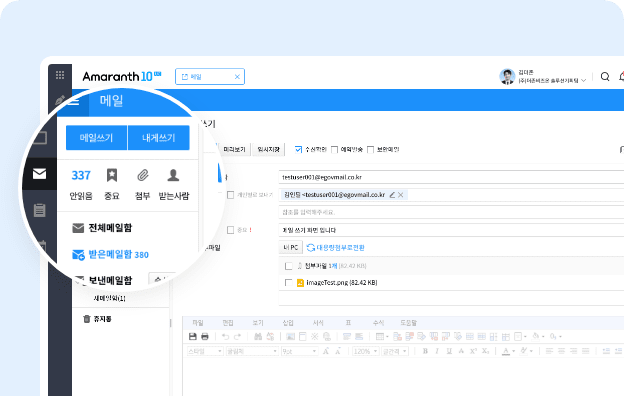This screenshot has width=624, height=396.
Task: Insert image via picture icon in editor
Action: 291,337
